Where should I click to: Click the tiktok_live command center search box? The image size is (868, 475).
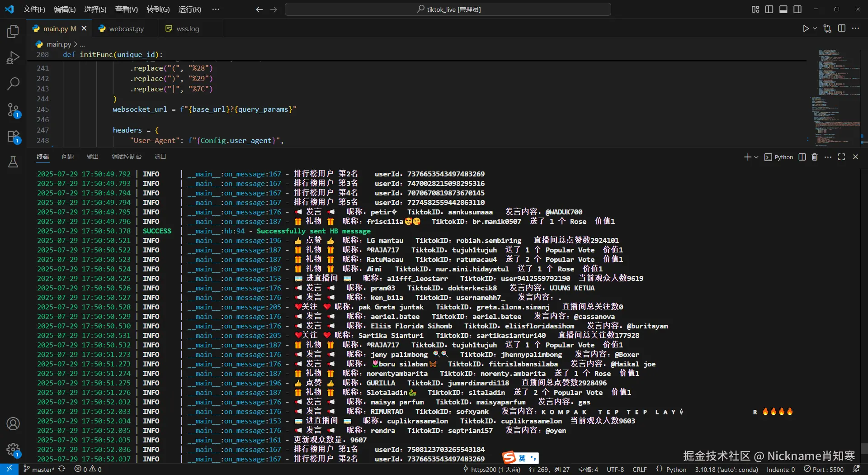click(448, 9)
